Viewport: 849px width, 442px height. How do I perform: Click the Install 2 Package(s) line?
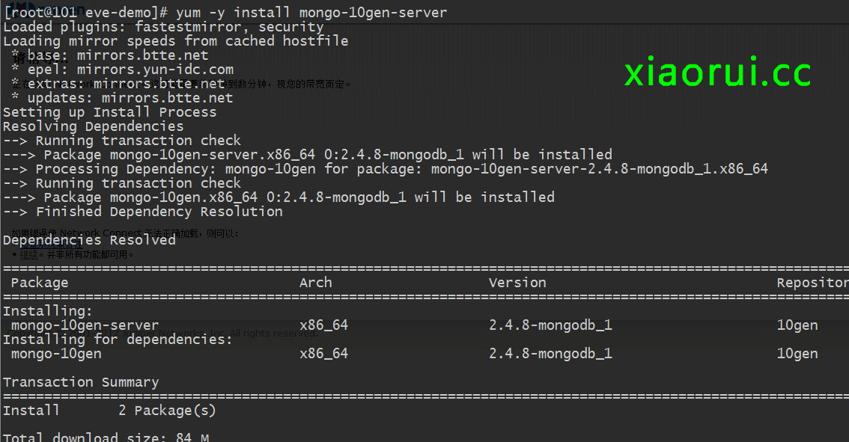point(109,410)
